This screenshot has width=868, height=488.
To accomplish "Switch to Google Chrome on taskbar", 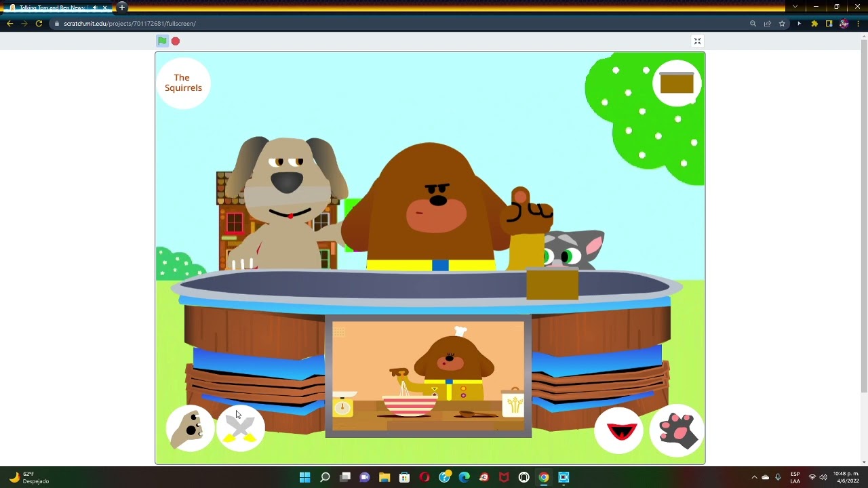I will pyautogui.click(x=544, y=477).
